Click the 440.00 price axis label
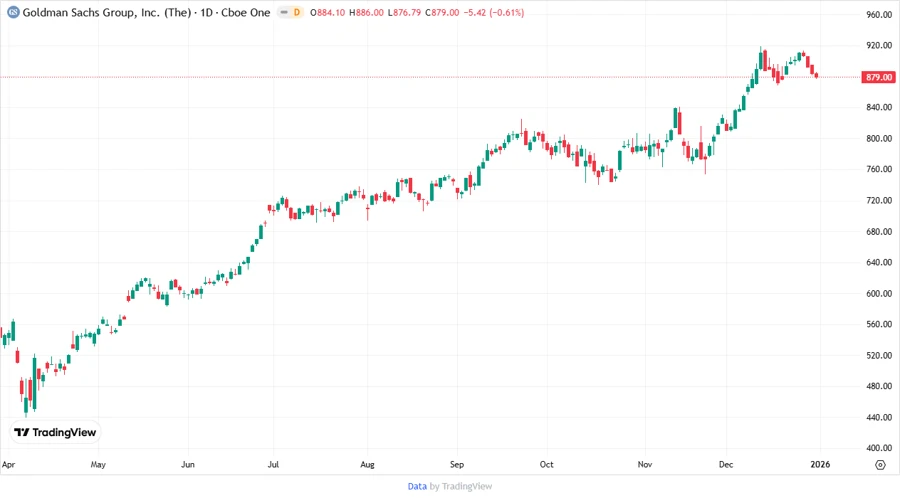 pyautogui.click(x=879, y=417)
